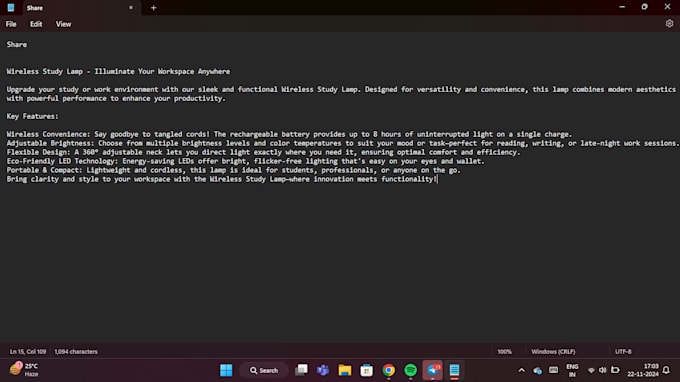Image resolution: width=680 pixels, height=382 pixels.
Task: Place cursor in 'Flexible Design' line
Action: 263,152
